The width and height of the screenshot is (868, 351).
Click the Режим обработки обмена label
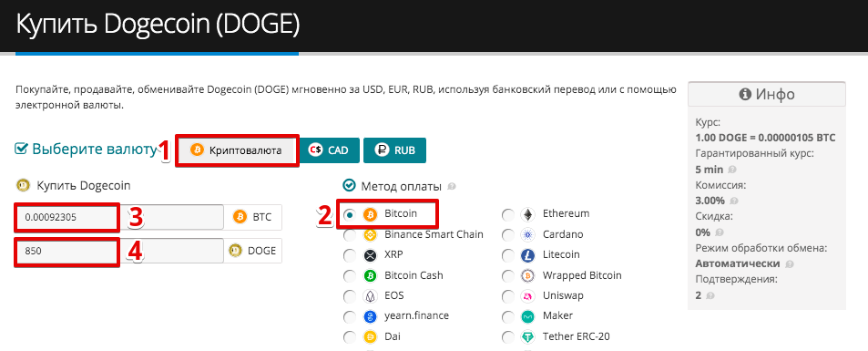(761, 248)
